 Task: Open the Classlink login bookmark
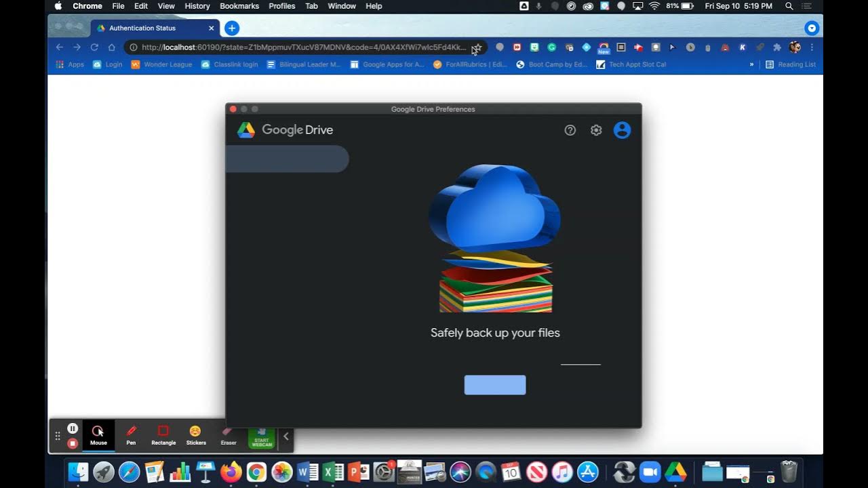click(x=230, y=64)
